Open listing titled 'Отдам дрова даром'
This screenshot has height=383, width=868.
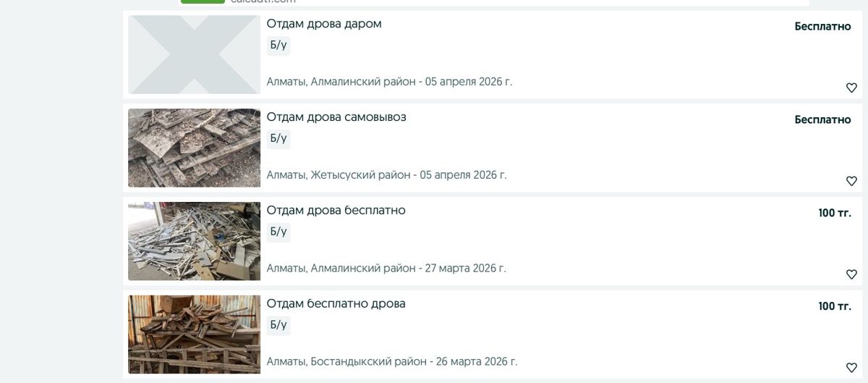(324, 24)
